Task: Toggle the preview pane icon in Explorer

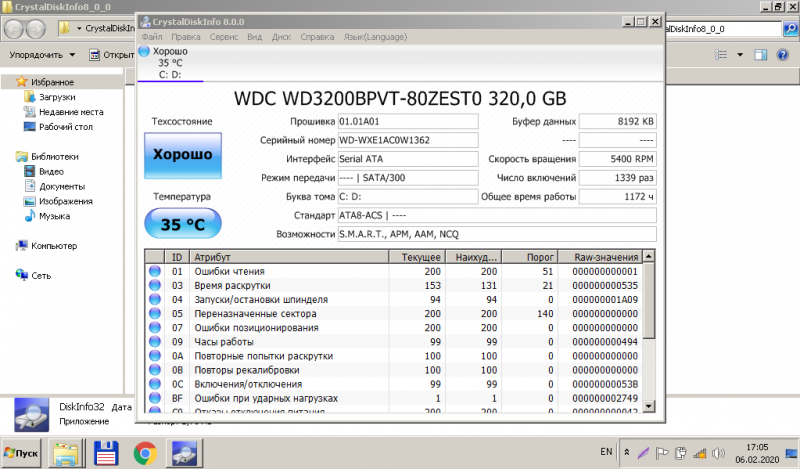Action: point(761,55)
